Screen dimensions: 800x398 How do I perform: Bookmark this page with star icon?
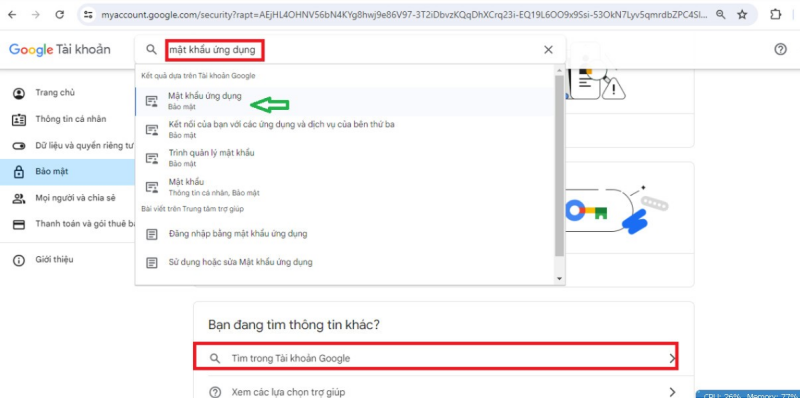pos(742,15)
